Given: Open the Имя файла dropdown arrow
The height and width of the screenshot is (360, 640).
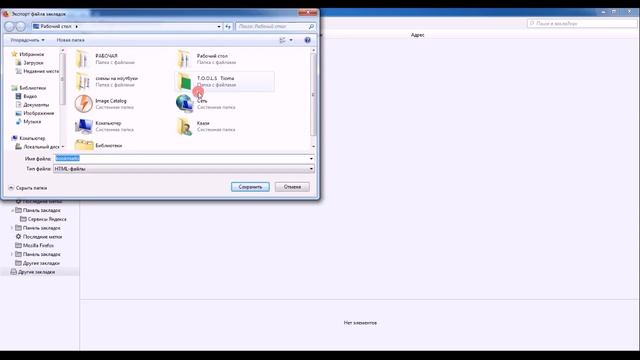Looking at the screenshot, I should point(311,159).
